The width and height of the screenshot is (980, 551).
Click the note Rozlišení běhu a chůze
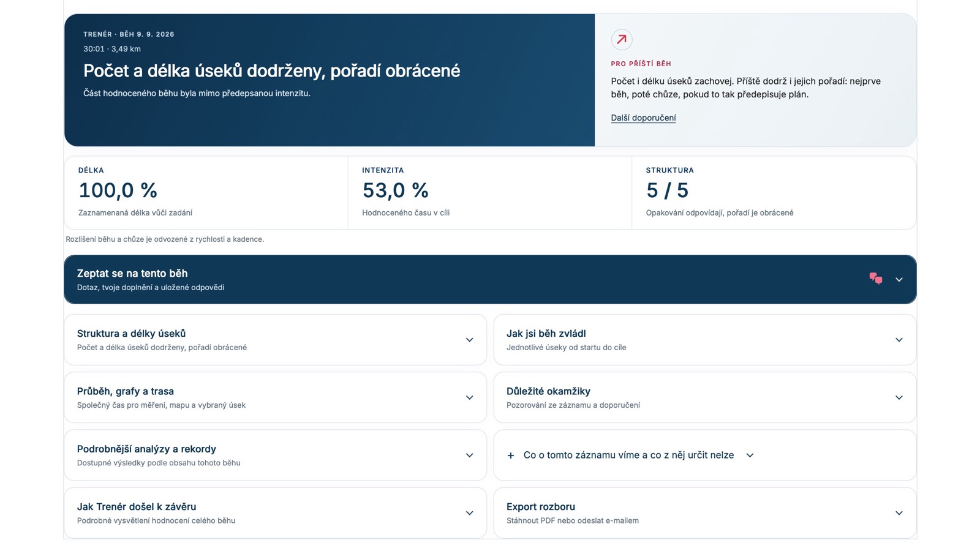pyautogui.click(x=165, y=239)
